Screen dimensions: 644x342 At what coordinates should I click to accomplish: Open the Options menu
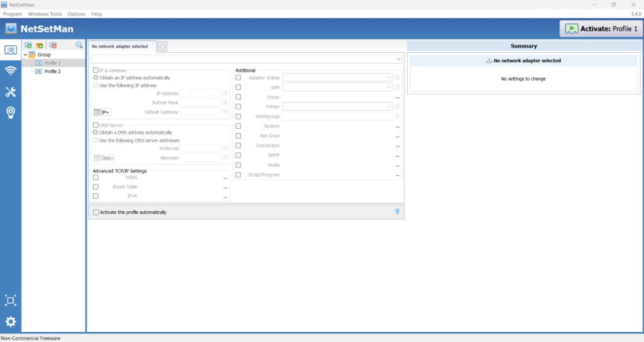[76, 14]
